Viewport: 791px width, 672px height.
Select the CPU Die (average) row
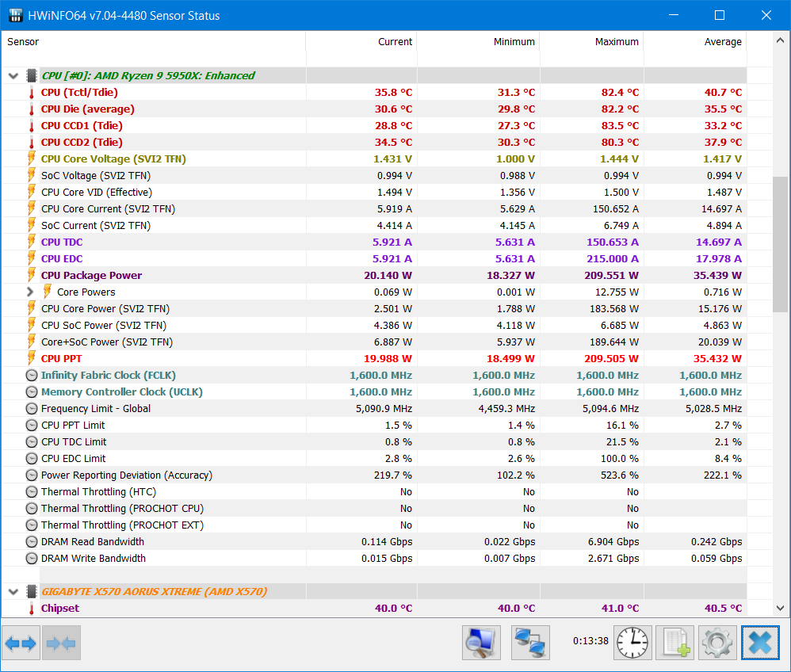374,109
